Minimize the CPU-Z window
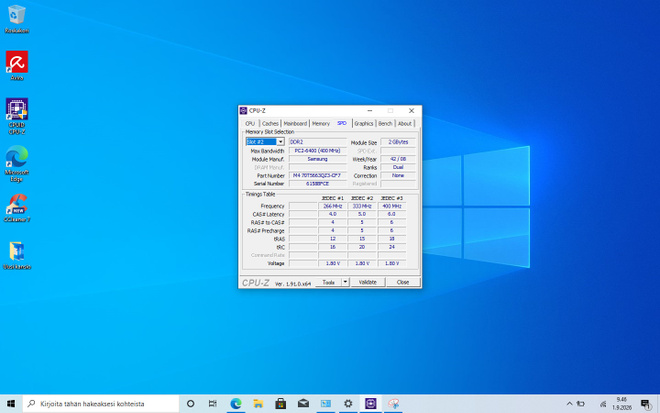The image size is (660, 413). click(370, 111)
